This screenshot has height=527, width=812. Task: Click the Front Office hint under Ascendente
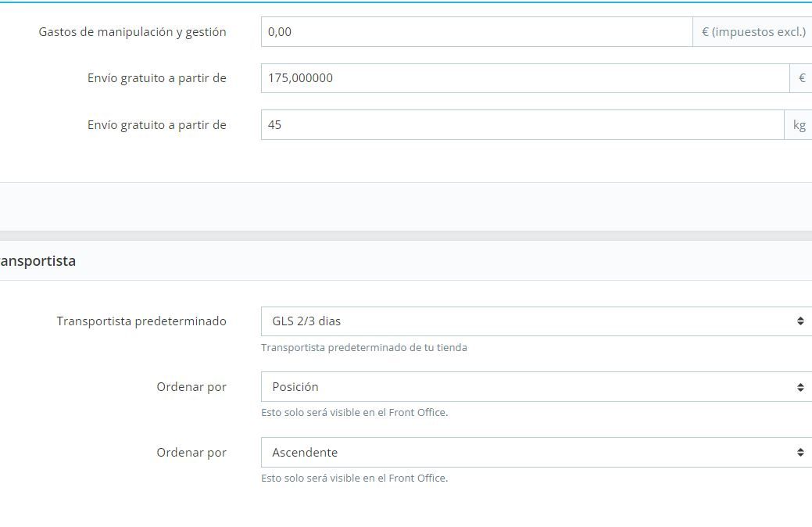(x=354, y=479)
